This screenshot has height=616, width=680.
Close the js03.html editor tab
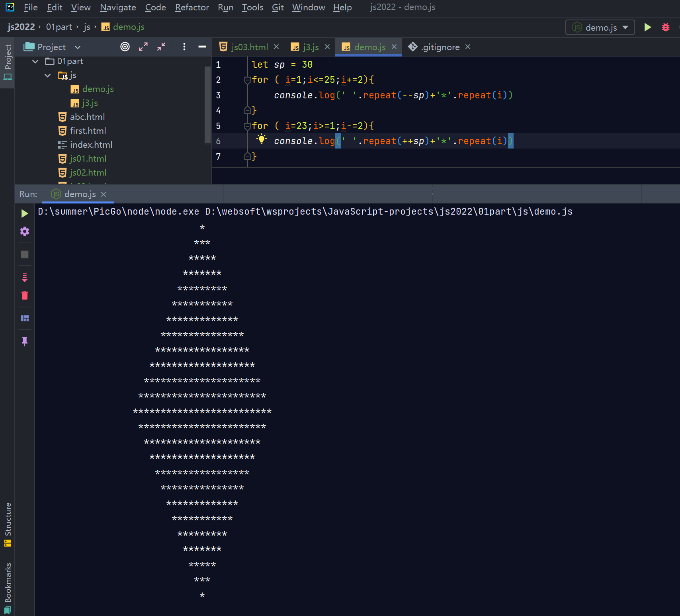pos(276,47)
